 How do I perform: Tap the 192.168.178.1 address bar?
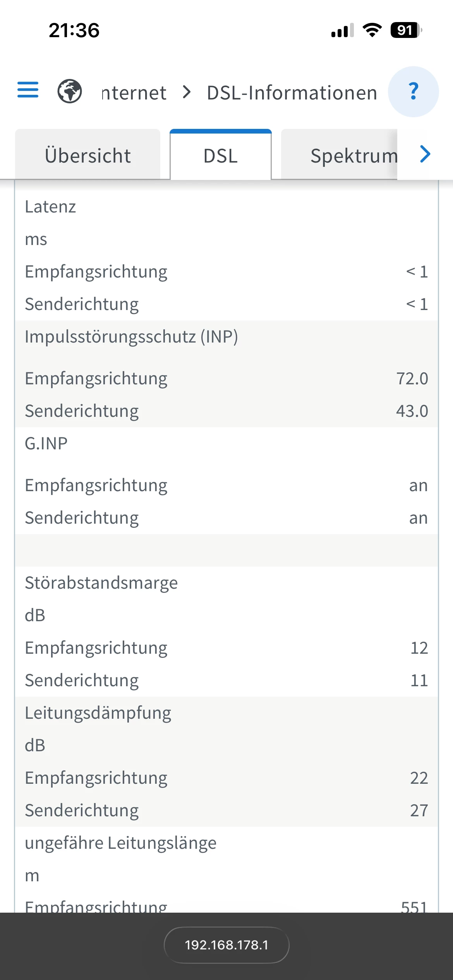[x=226, y=945]
